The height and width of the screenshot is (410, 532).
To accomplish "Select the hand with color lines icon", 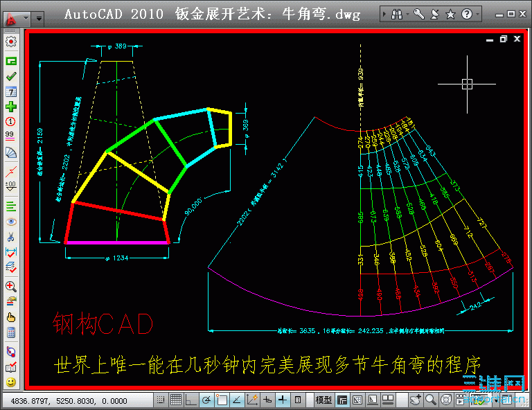I will pyautogui.click(x=11, y=301).
